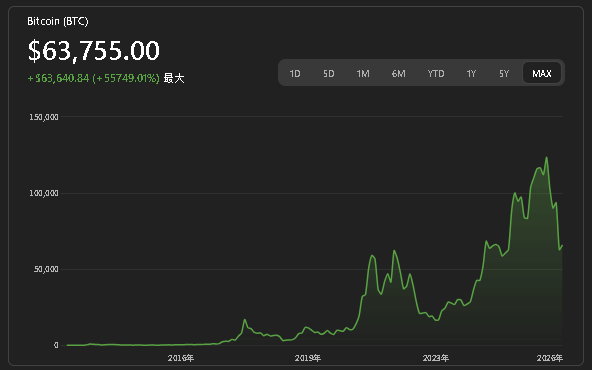Screen dimensions: 592x370
Task: Choose the 1Y time range
Action: (471, 73)
